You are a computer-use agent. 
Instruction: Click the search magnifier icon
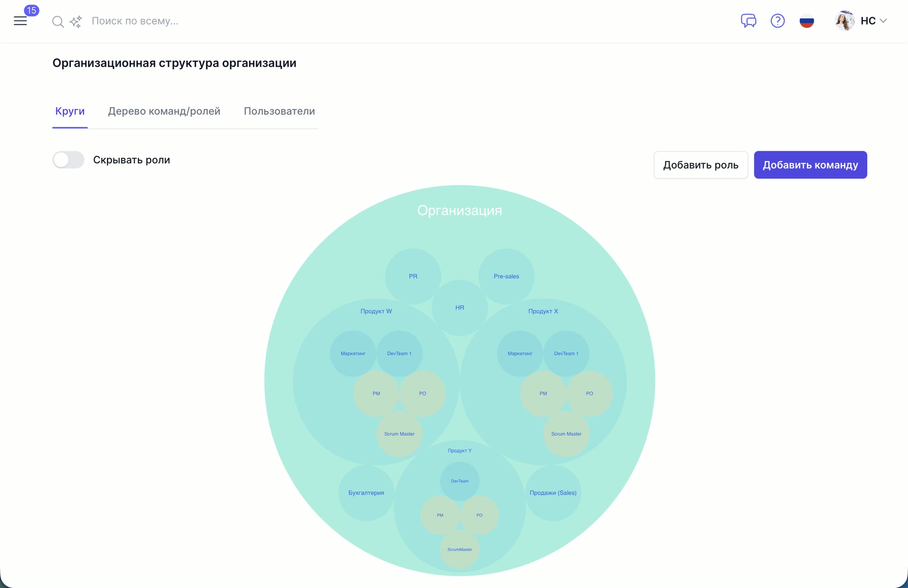(x=58, y=22)
